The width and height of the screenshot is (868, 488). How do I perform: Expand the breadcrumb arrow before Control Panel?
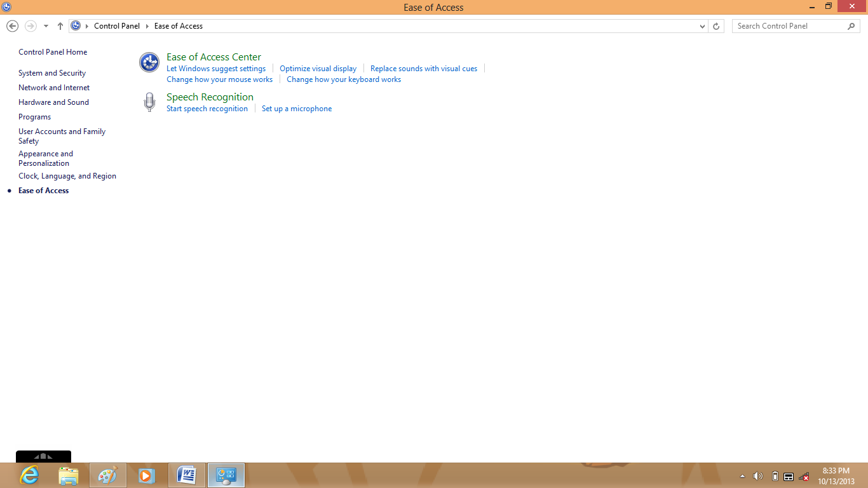click(87, 26)
